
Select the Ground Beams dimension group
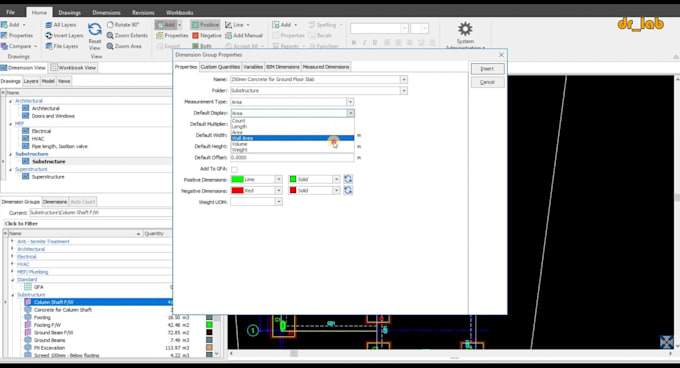(x=49, y=340)
